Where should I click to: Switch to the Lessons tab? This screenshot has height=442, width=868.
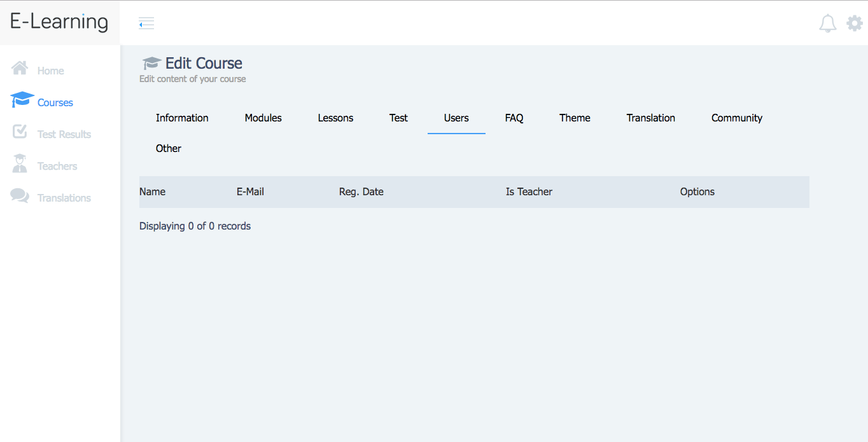[335, 118]
